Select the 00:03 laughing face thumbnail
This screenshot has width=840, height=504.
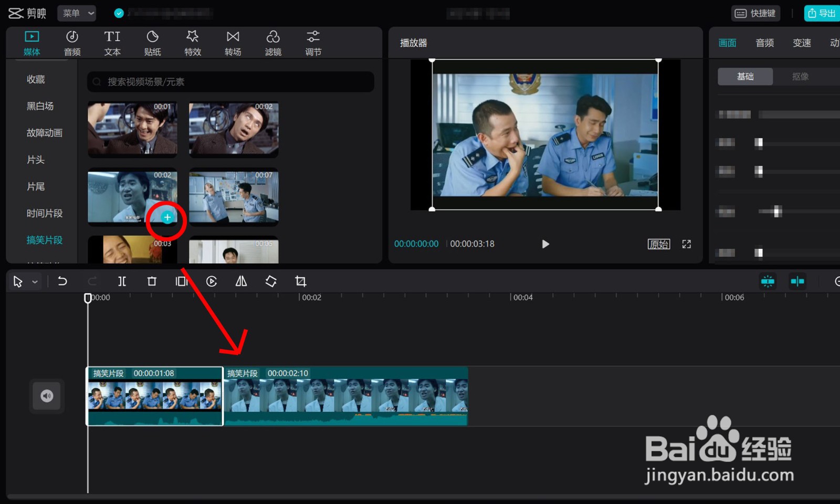pyautogui.click(x=132, y=249)
